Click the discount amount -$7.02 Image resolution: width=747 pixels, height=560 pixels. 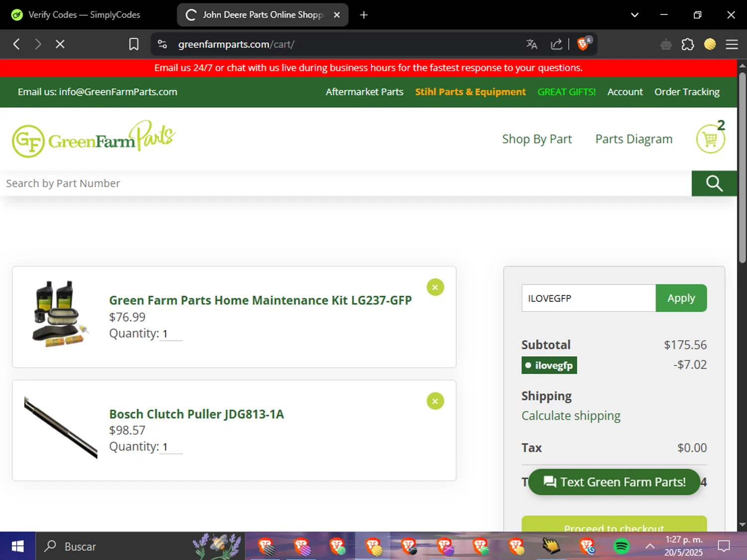coord(690,364)
